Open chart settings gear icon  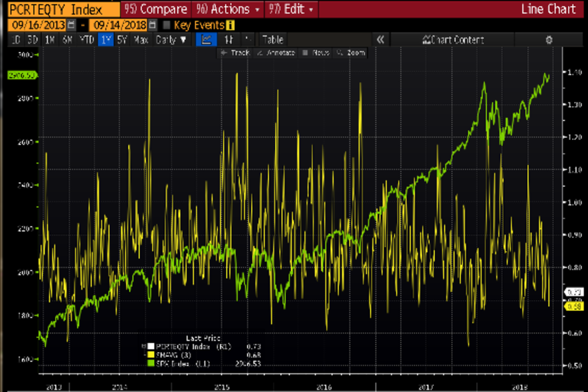549,40
